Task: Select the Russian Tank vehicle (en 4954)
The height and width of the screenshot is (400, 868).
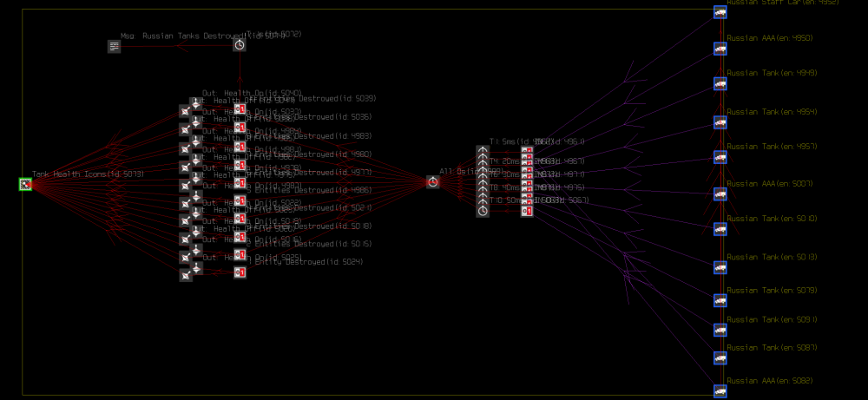Action: click(x=720, y=123)
